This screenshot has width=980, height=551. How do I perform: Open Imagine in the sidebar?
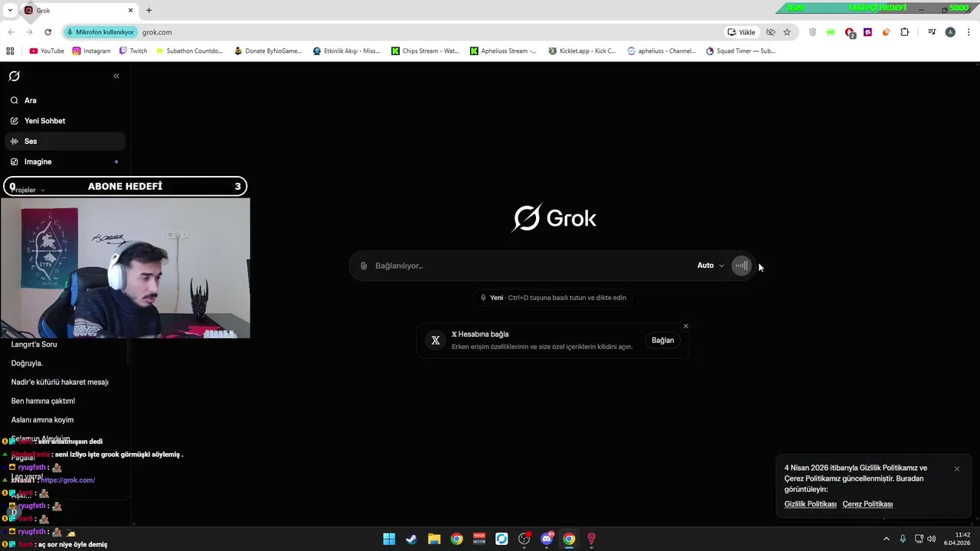[x=65, y=161]
